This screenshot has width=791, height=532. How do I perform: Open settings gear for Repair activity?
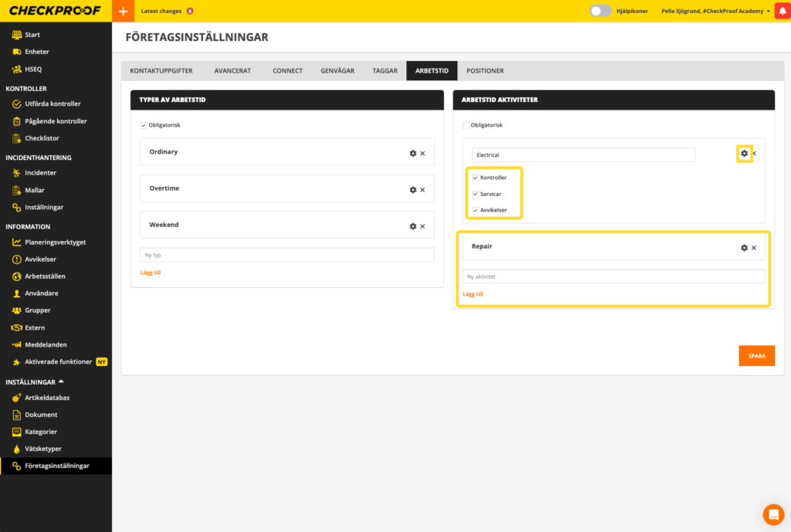(x=744, y=248)
